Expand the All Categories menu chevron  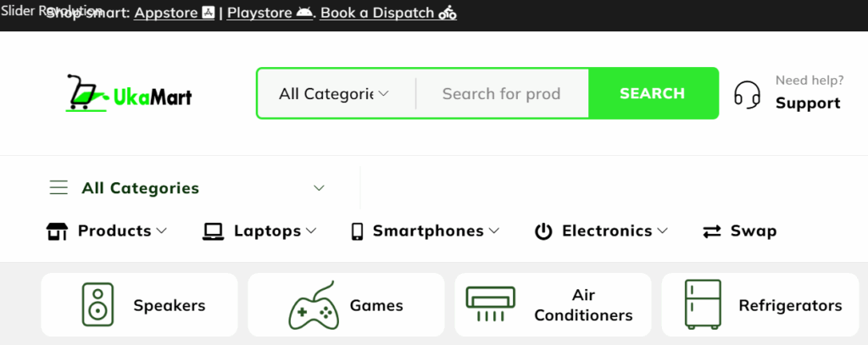pyautogui.click(x=319, y=188)
